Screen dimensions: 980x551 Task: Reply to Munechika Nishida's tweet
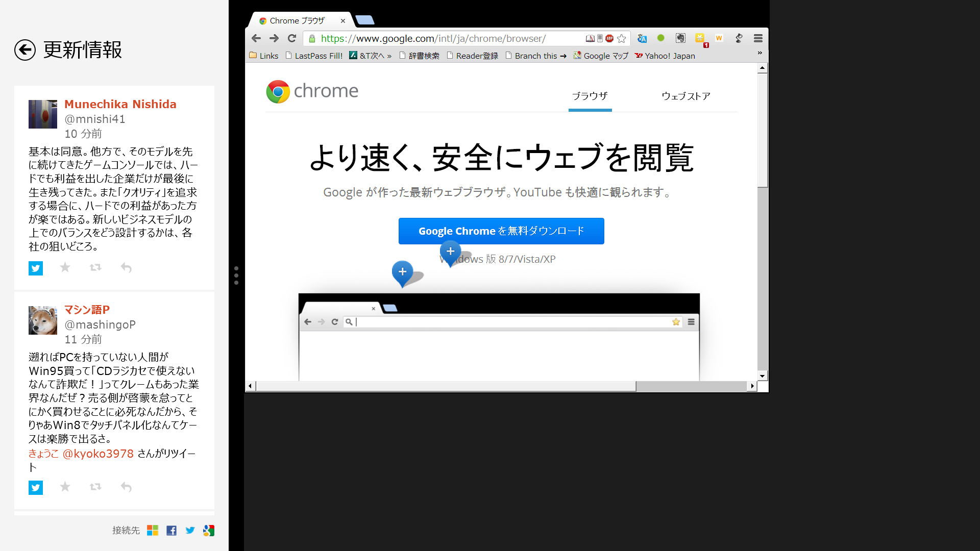(126, 267)
